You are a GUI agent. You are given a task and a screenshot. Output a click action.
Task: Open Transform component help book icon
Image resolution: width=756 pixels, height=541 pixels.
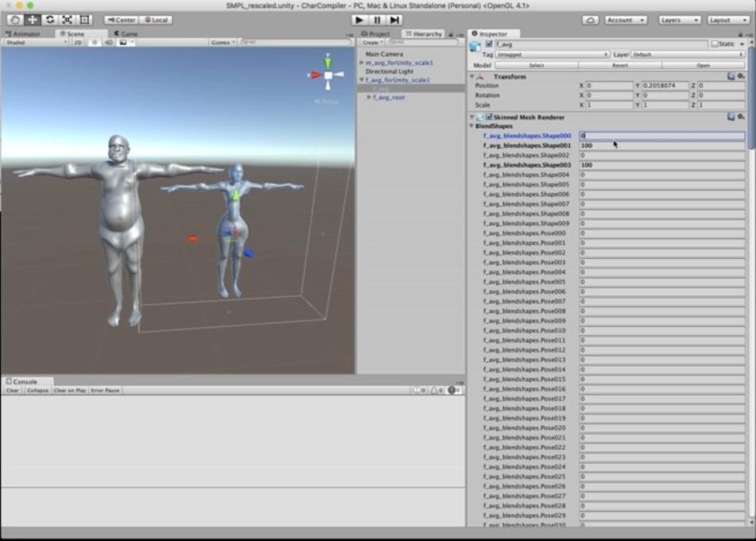tap(731, 76)
